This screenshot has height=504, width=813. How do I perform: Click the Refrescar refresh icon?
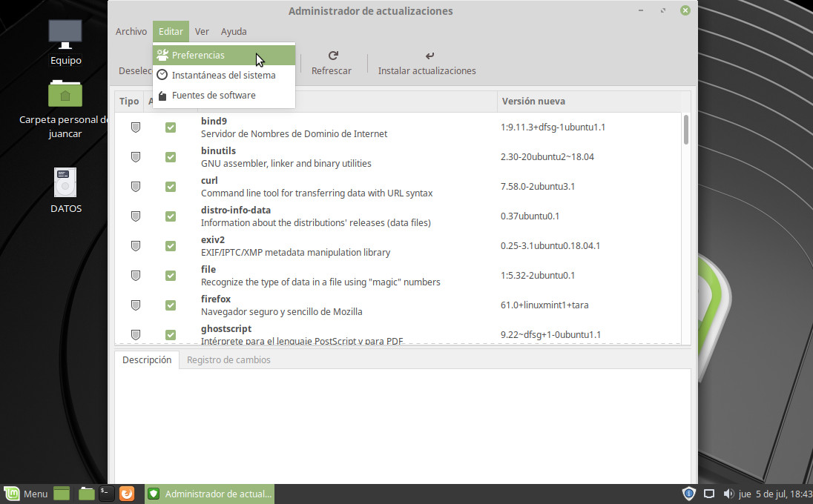pos(333,56)
